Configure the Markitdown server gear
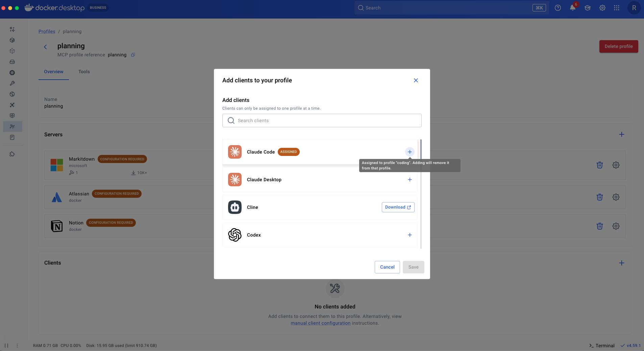 [x=616, y=165]
